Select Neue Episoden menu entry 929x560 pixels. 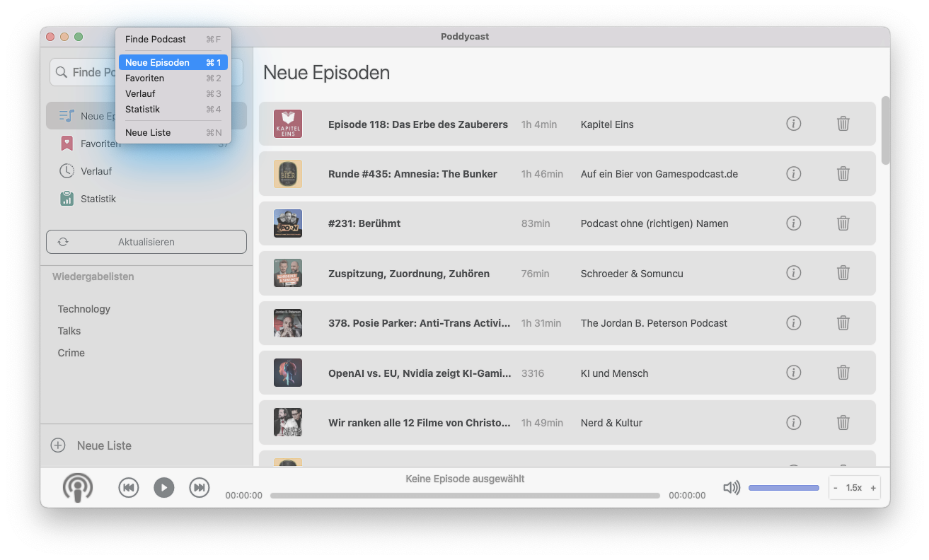tap(173, 63)
